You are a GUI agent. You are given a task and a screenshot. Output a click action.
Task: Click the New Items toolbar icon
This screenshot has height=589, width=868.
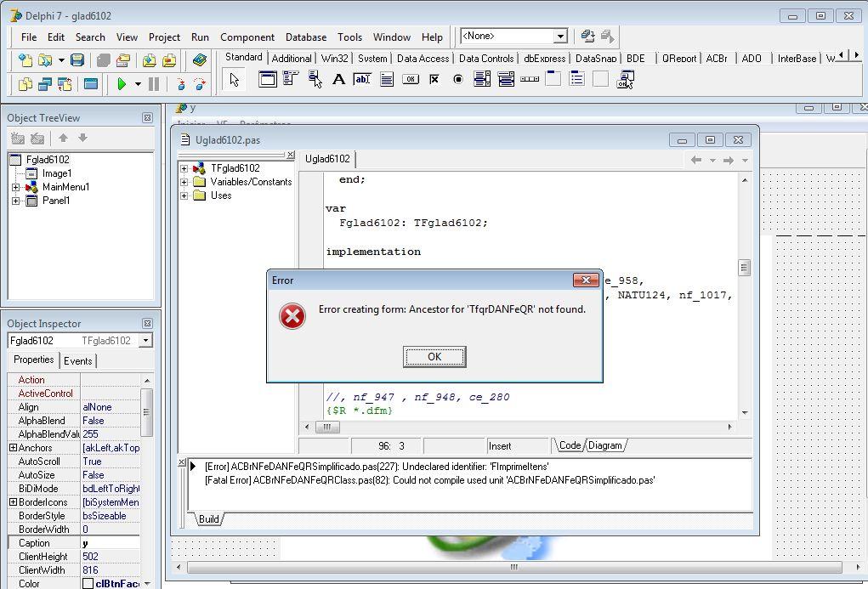(x=25, y=59)
